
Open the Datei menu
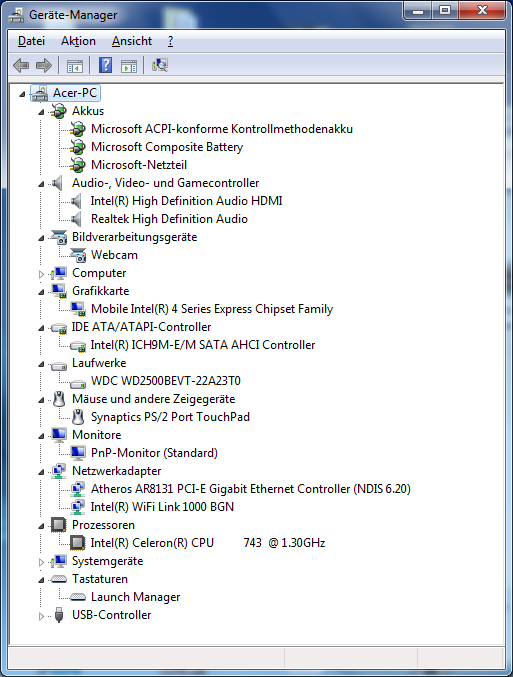tap(31, 41)
